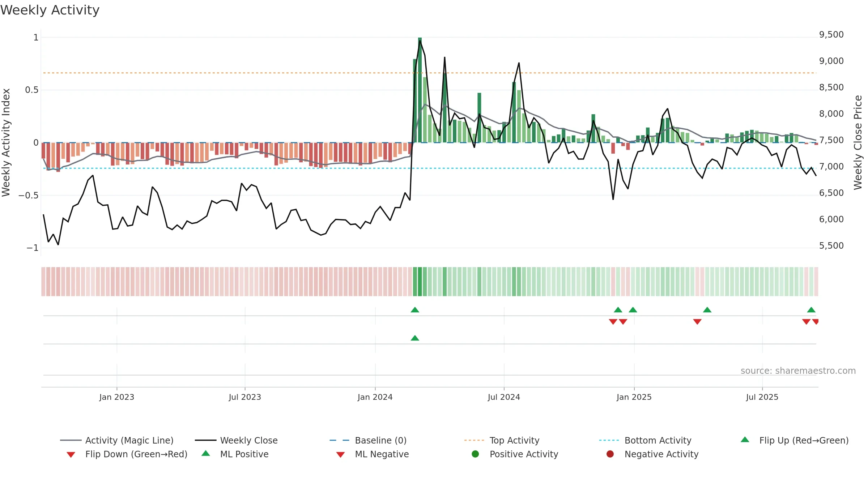Click the blue dashed Baseline line sample
Image resolution: width=868 pixels, height=488 pixels.
(340, 440)
